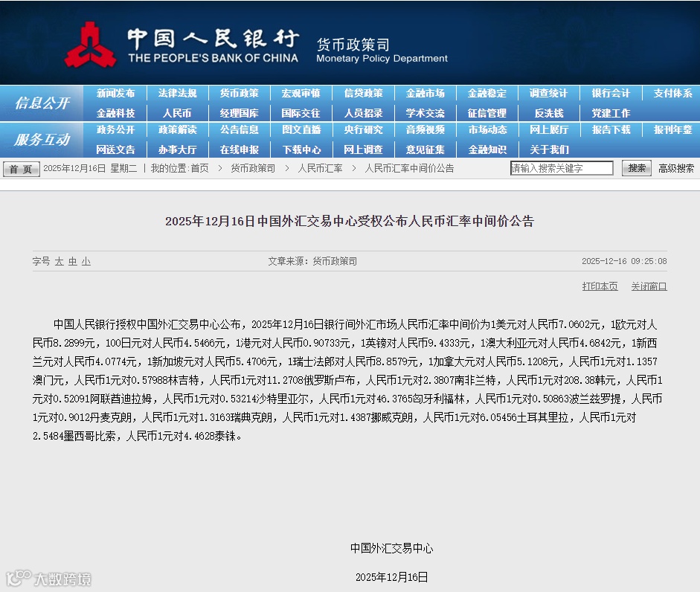Image resolution: width=700 pixels, height=592 pixels.
Task: Visit the 网上展厅 link
Action: click(x=549, y=130)
